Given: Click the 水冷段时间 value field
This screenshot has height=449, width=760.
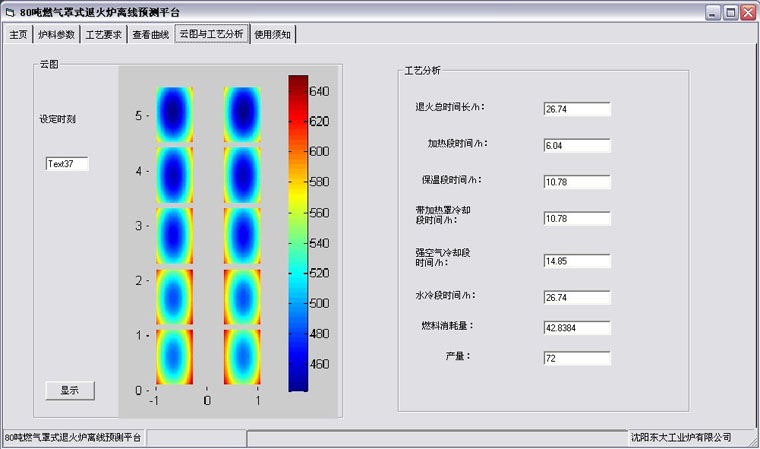Looking at the screenshot, I should coord(577,298).
